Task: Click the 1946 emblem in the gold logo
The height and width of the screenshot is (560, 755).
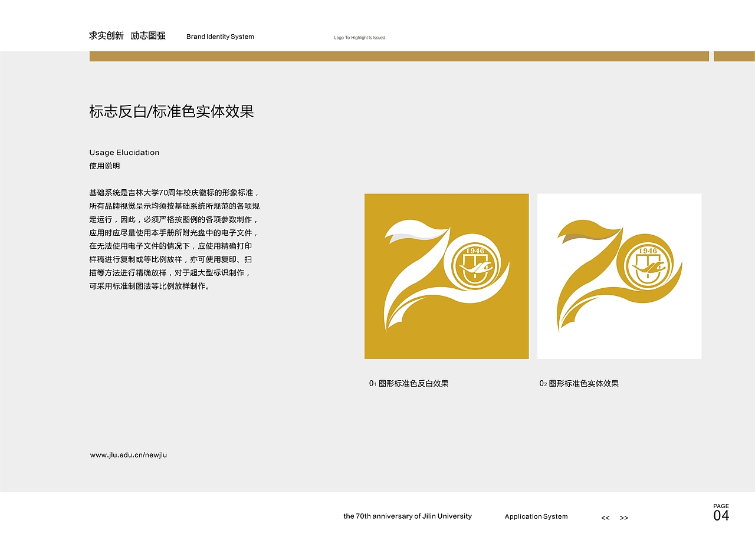Action: tap(475, 266)
